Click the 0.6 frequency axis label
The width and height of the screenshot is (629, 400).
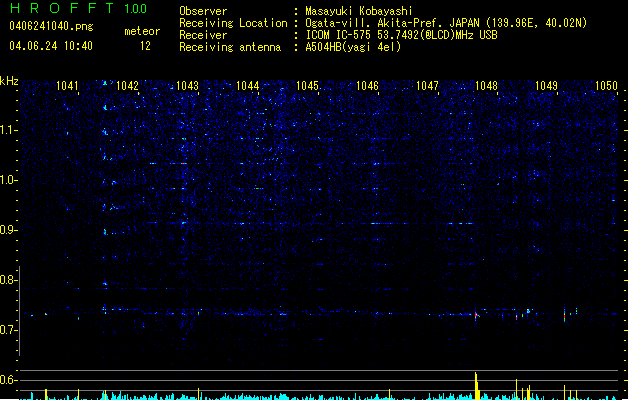(x=9, y=380)
